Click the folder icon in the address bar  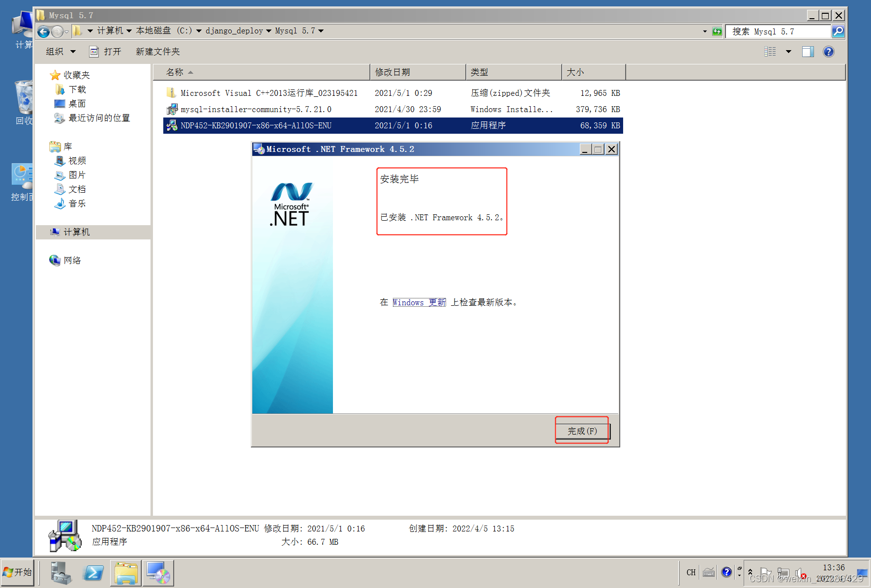(x=77, y=31)
